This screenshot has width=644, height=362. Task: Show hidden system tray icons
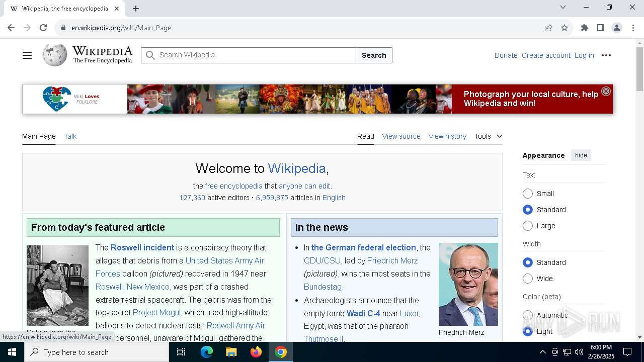tap(542, 352)
